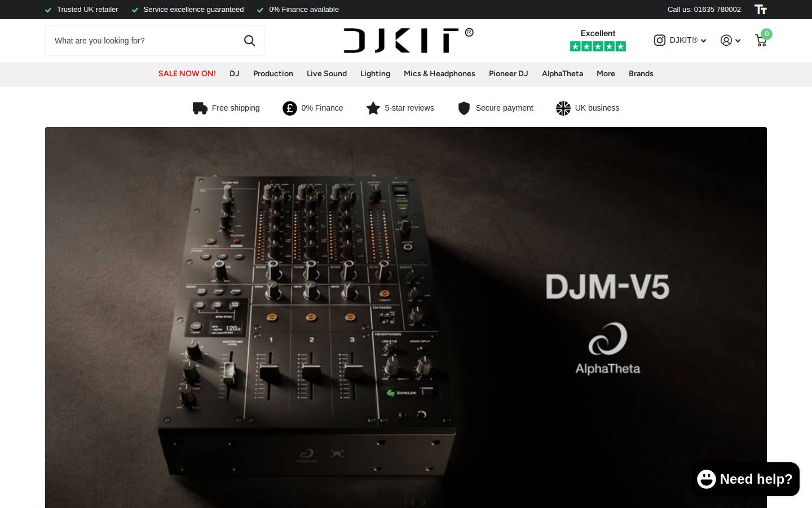Screen dimensions: 812x508
Task: Click the 0% Finance label
Action: click(x=322, y=108)
